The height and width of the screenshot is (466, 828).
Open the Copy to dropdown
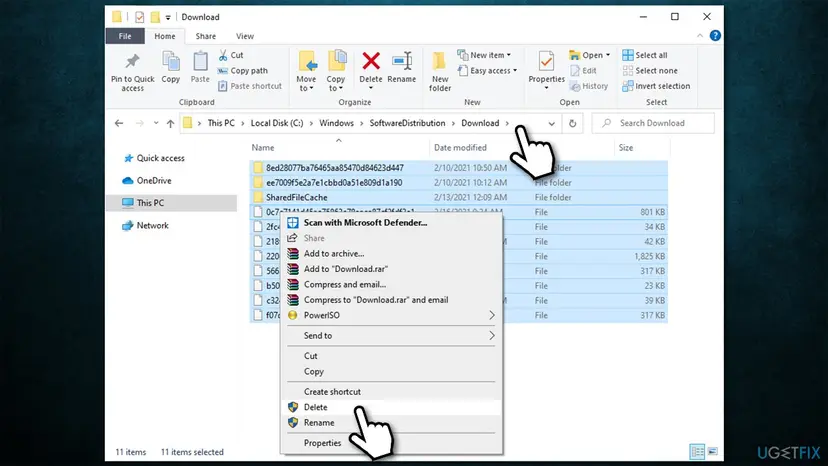[336, 72]
